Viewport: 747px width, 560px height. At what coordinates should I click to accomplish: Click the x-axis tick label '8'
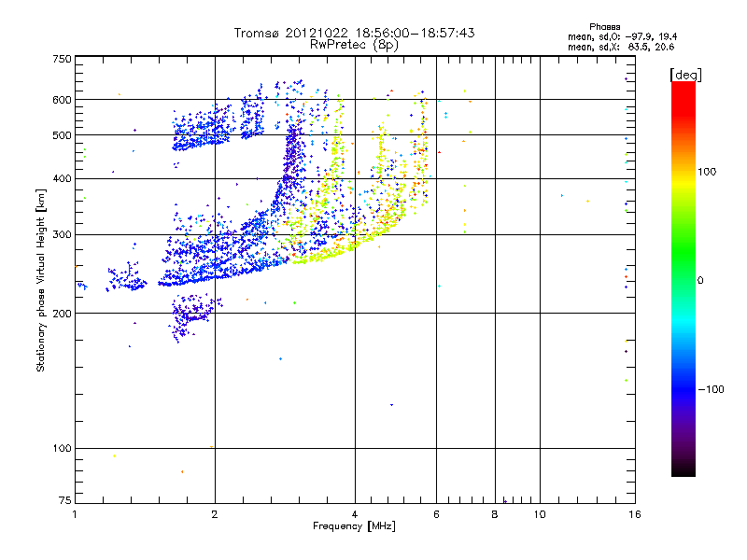point(495,514)
